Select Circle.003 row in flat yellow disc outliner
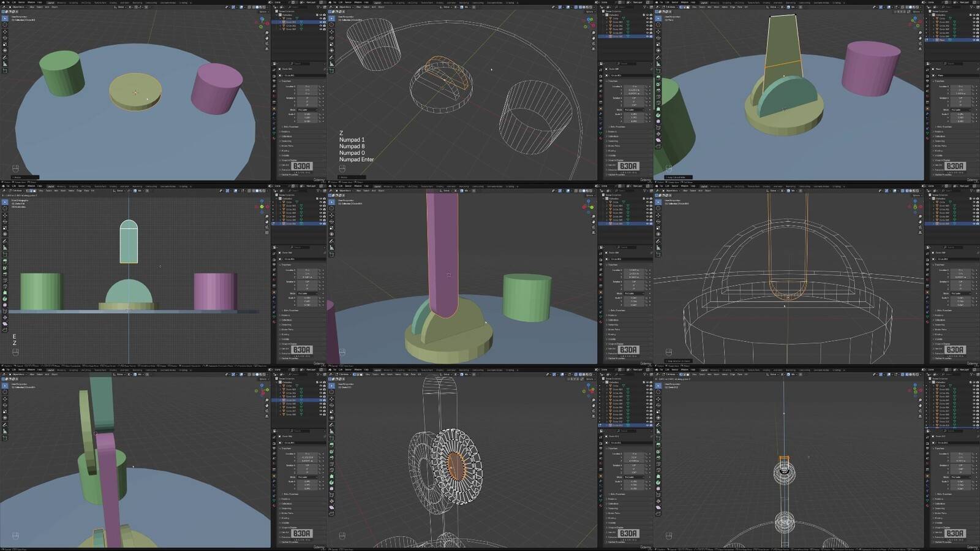The width and height of the screenshot is (980, 551). pos(298,29)
